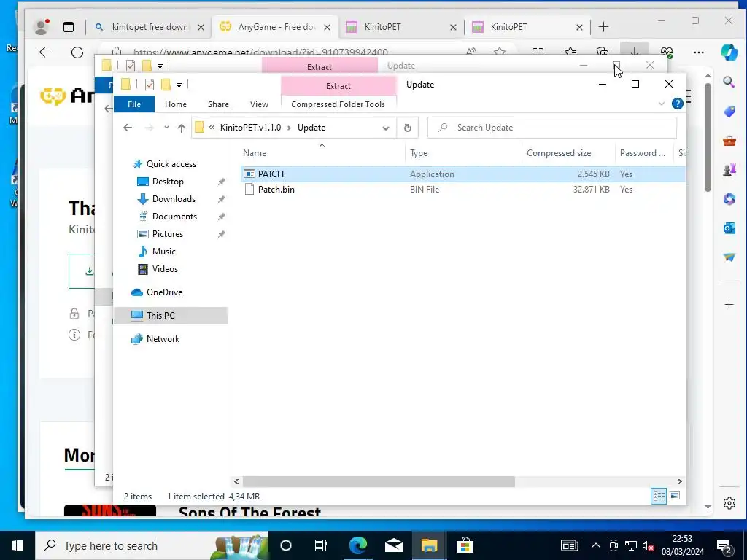Click the taskbar search box
Viewport: 747px width, 560px height.
(152, 545)
